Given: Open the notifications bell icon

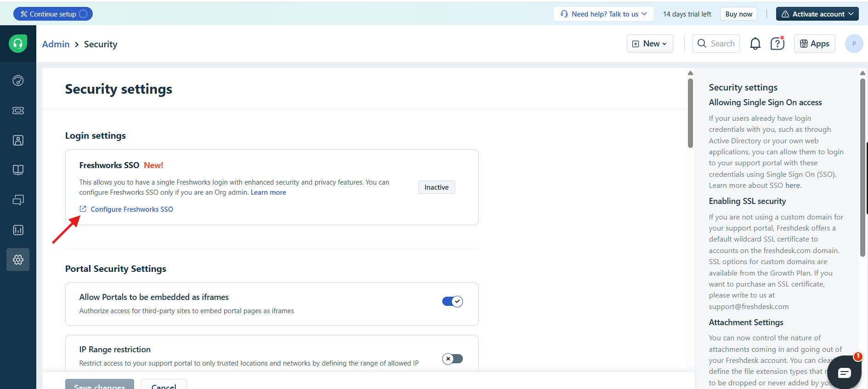Looking at the screenshot, I should [755, 44].
